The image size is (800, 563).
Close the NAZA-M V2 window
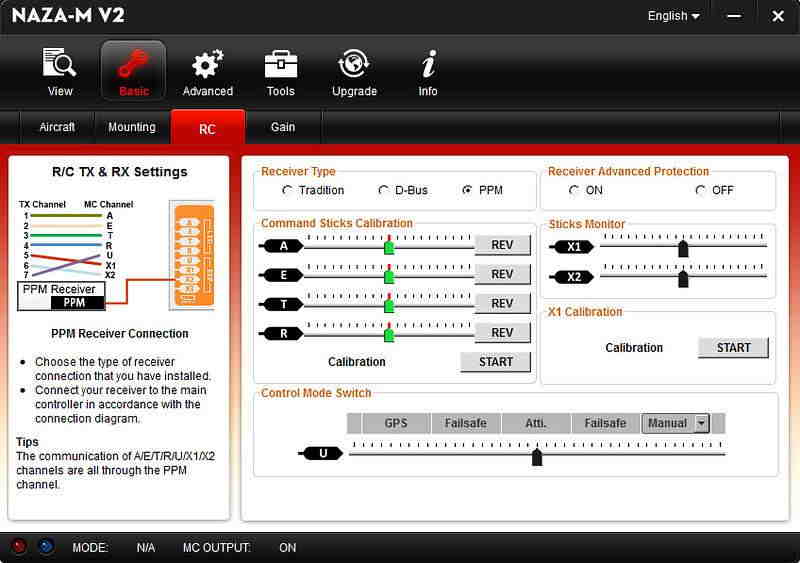pos(778,16)
